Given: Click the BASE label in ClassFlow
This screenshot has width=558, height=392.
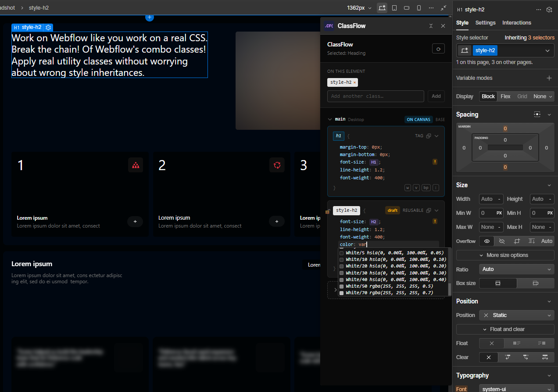Looking at the screenshot, I should click(440, 119).
